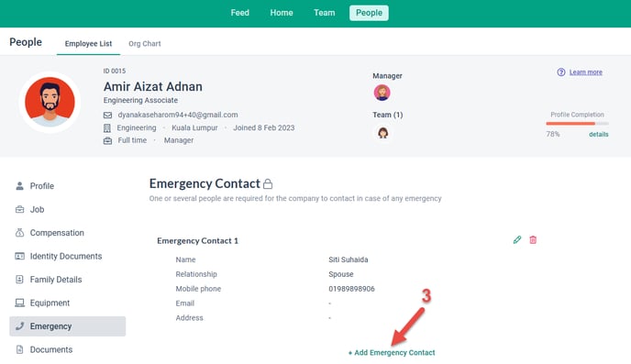Switch to the Org Chart tab
Viewport: 631px width, 364px height.
[145, 43]
